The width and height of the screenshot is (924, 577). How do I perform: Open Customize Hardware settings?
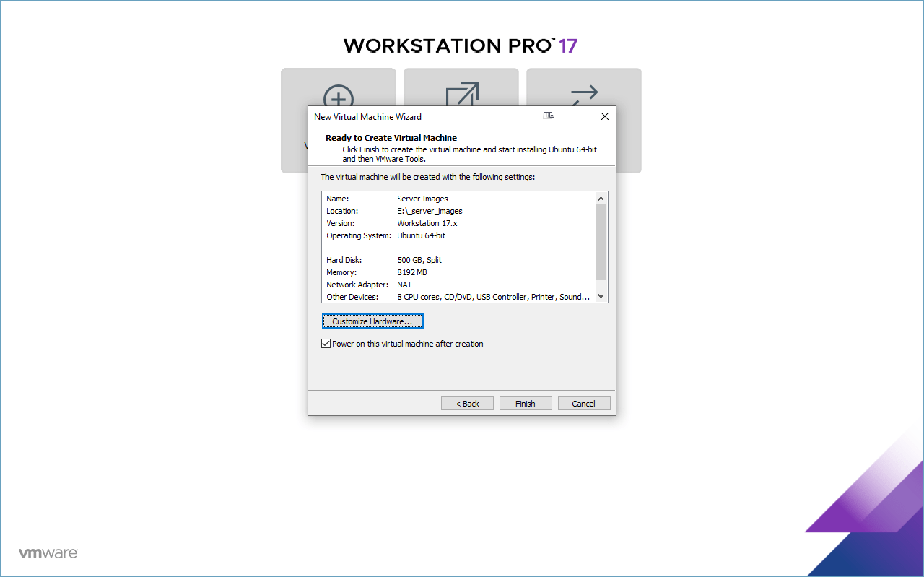372,321
